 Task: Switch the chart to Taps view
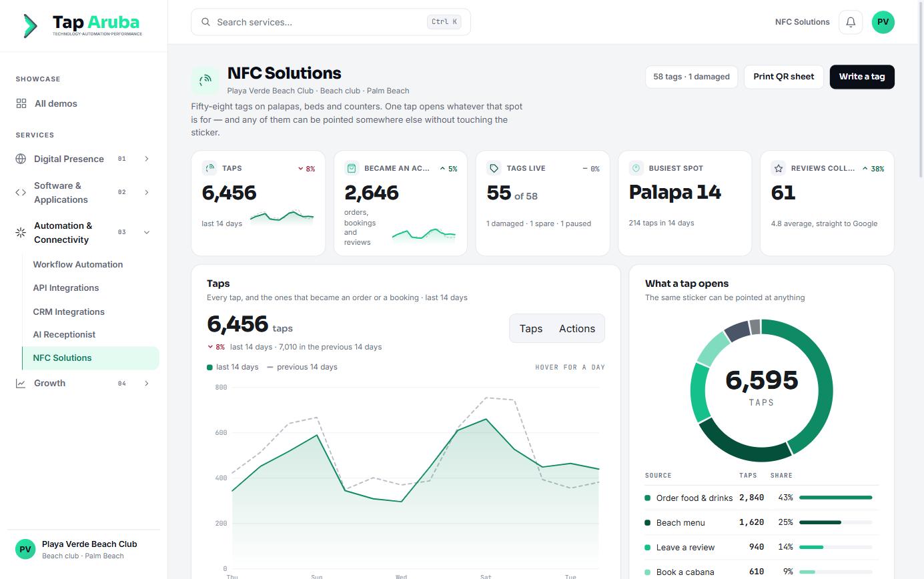pos(531,328)
